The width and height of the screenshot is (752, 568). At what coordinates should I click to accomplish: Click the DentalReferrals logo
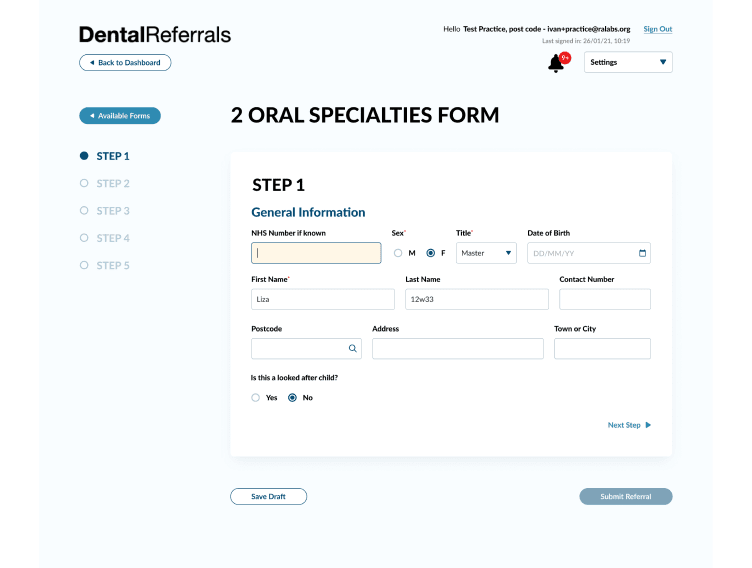point(155,34)
